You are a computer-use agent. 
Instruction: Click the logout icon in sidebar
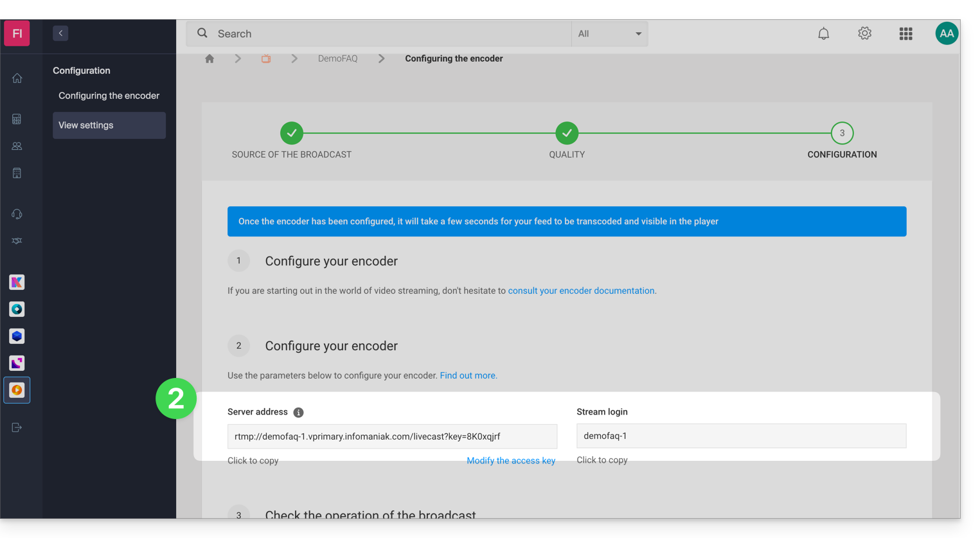click(17, 427)
